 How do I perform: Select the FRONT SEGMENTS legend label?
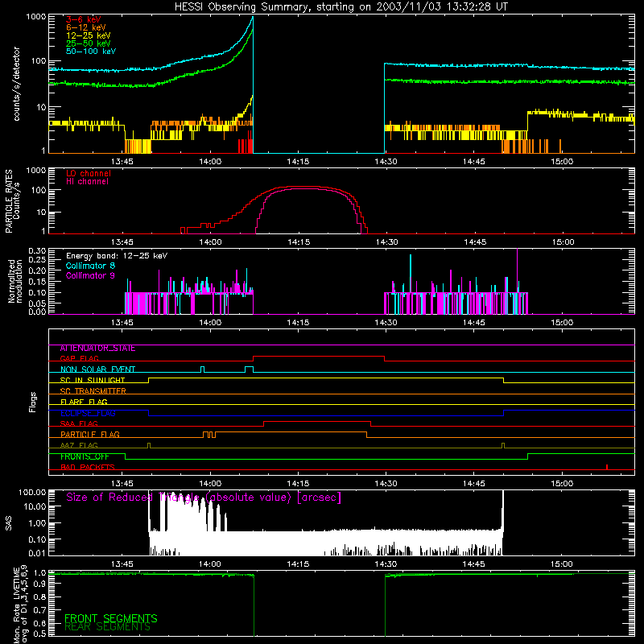point(111,618)
